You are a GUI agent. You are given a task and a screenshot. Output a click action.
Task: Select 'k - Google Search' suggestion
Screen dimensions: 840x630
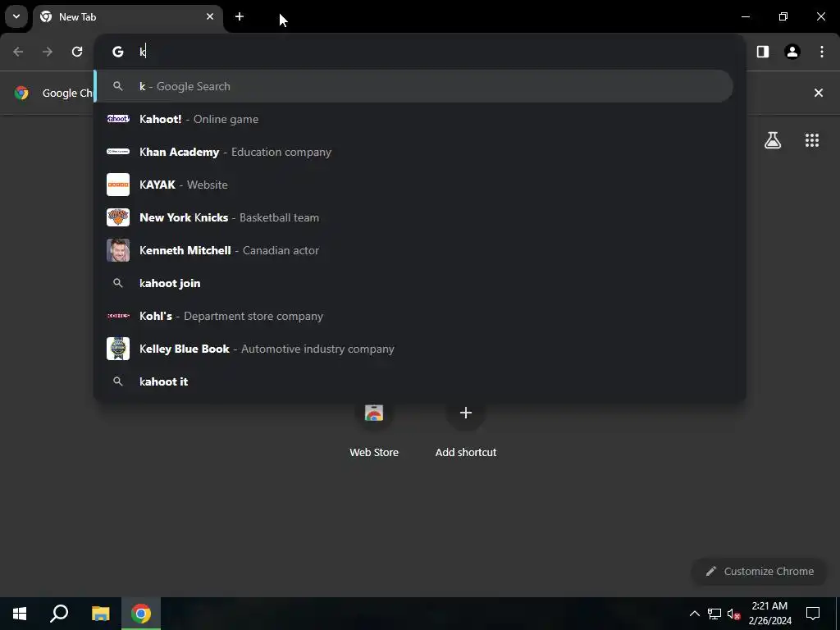click(413, 86)
